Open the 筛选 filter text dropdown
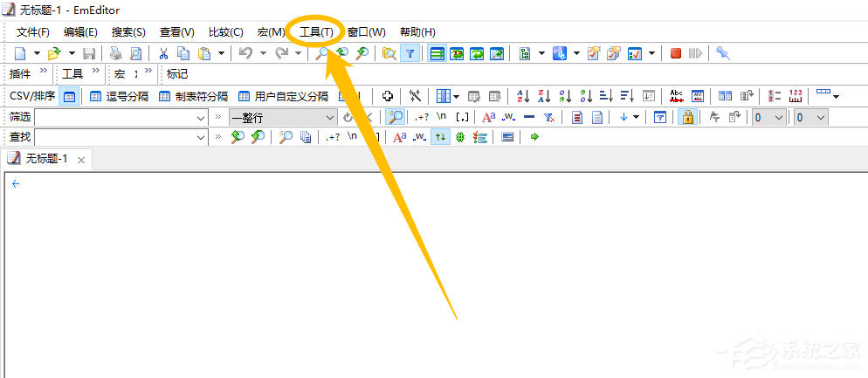Screen dimensions: 868x378 202,118
